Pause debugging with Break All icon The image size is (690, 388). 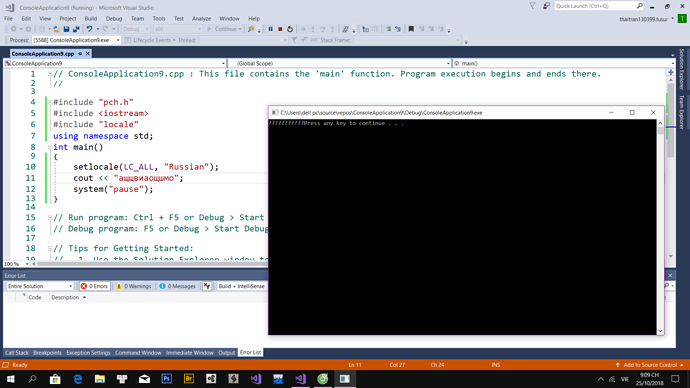coord(270,29)
